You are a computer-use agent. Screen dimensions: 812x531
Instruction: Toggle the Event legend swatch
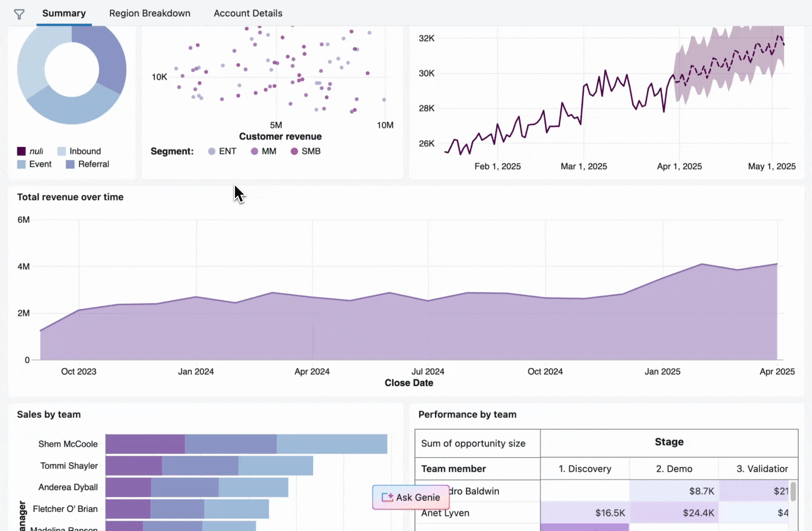[21, 164]
